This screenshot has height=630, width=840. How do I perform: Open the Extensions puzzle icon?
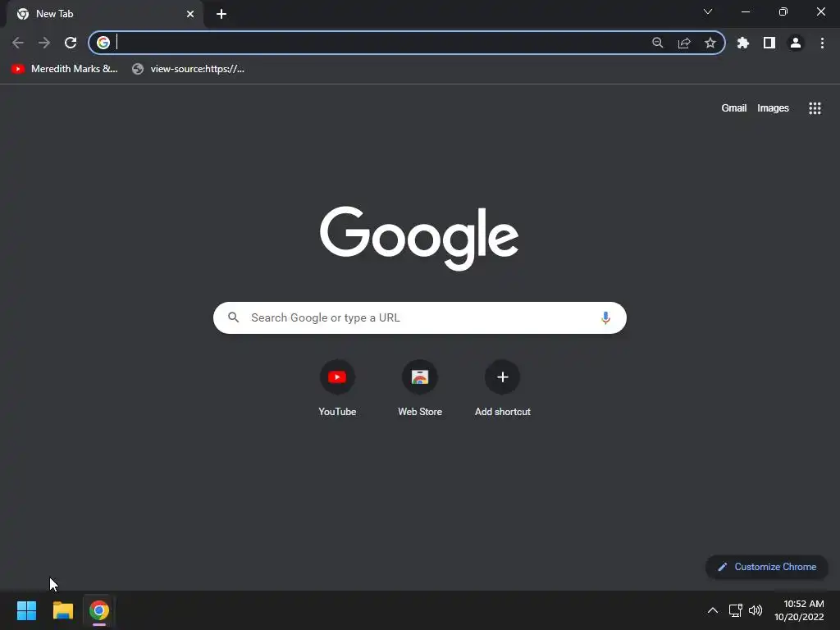tap(743, 43)
